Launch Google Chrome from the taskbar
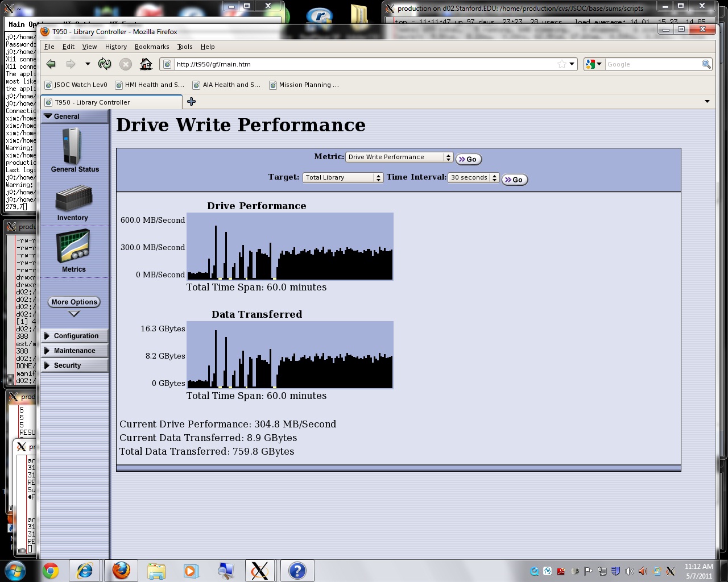 (51, 571)
